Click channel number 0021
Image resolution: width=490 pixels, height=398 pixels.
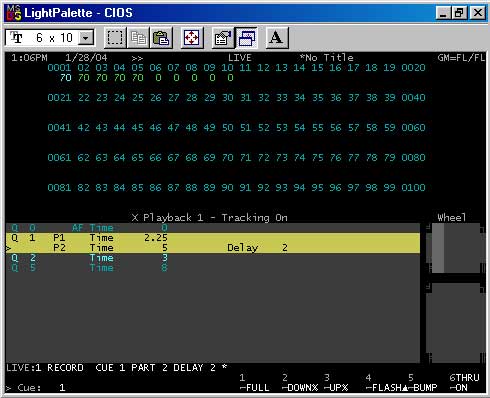[x=59, y=98]
